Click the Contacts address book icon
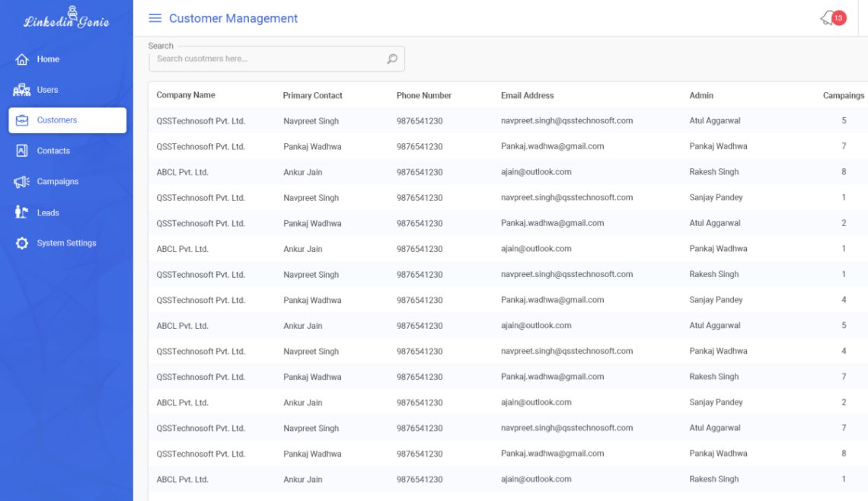The width and height of the screenshot is (868, 501). [21, 151]
